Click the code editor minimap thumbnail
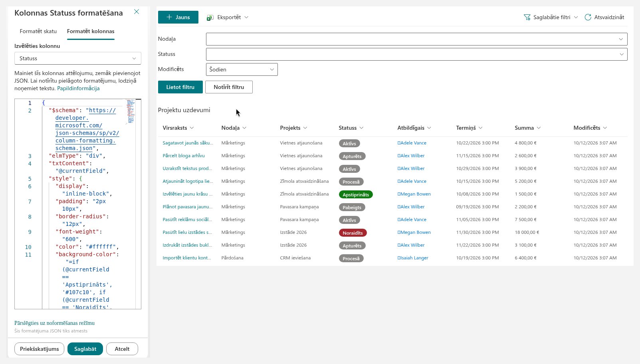 (131, 111)
